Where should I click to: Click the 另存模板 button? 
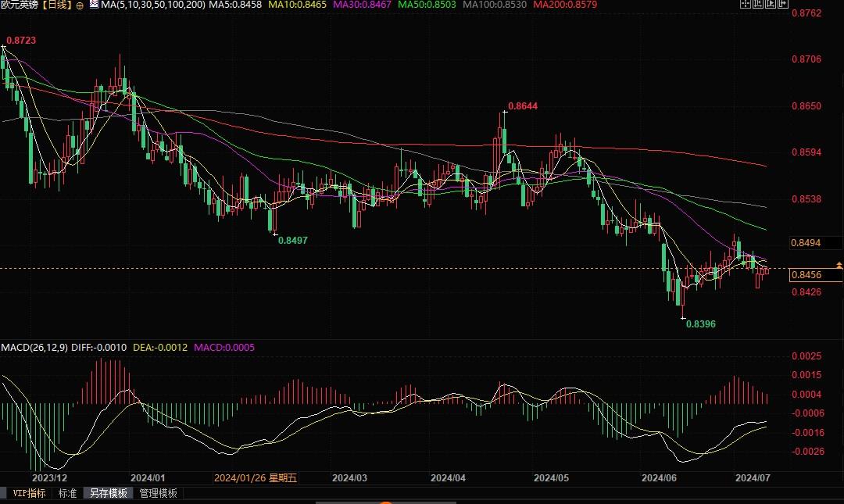coord(108,493)
